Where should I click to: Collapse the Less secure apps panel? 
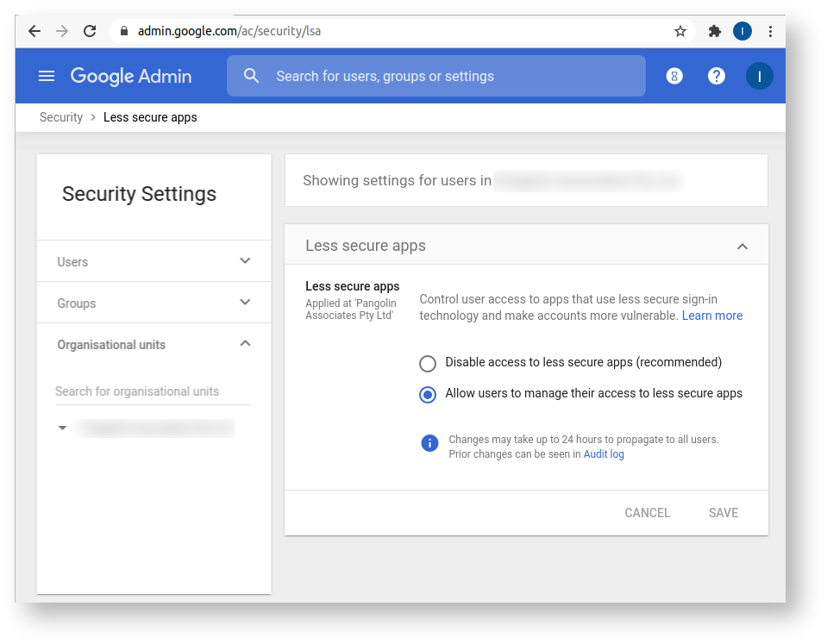point(742,247)
